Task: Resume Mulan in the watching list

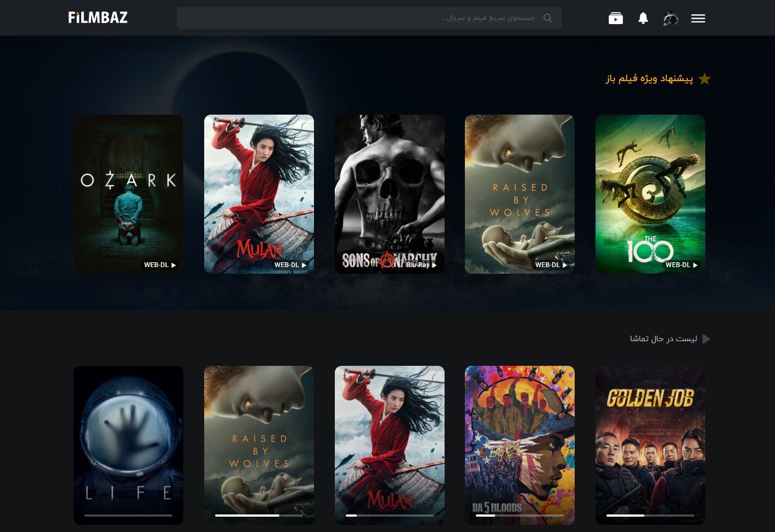Action: tap(390, 445)
